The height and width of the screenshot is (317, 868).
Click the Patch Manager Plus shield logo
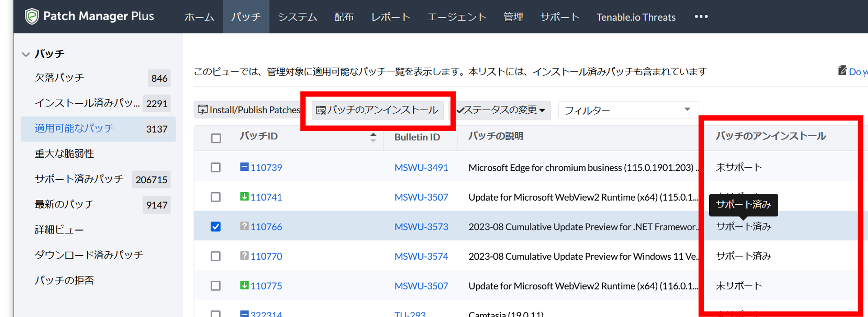(x=32, y=17)
